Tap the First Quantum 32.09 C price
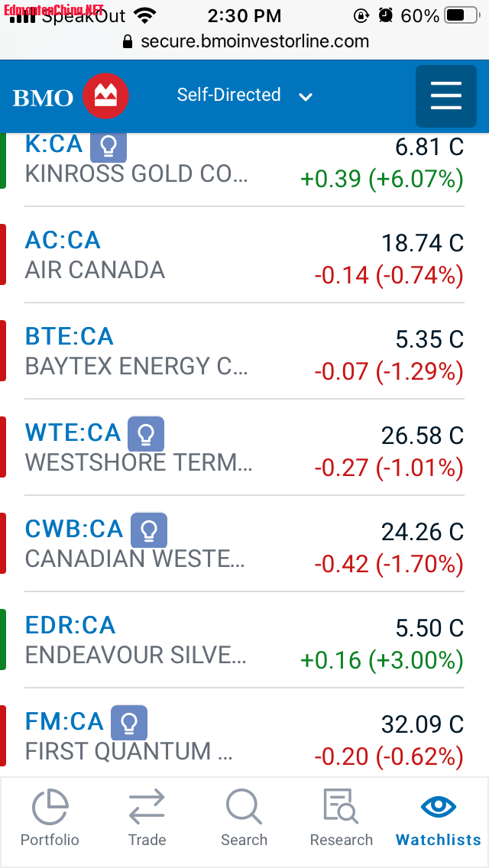Viewport: 489px width, 868px height. (422, 724)
